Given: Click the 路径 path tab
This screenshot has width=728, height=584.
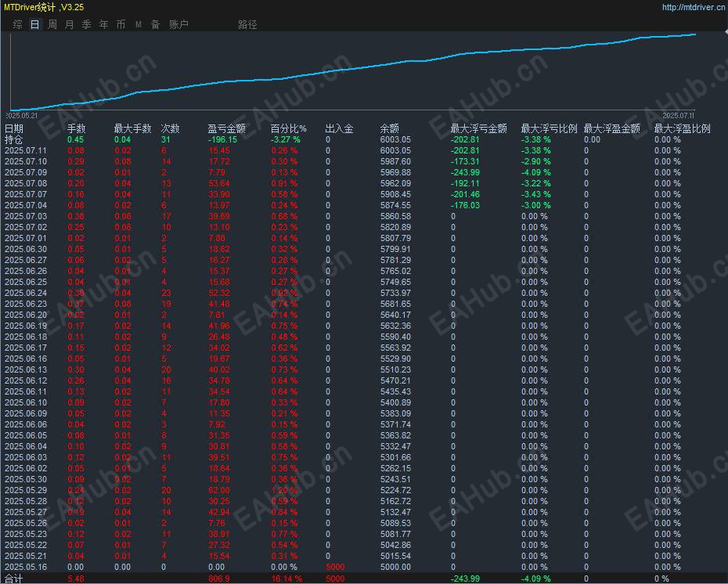Looking at the screenshot, I should click(247, 24).
